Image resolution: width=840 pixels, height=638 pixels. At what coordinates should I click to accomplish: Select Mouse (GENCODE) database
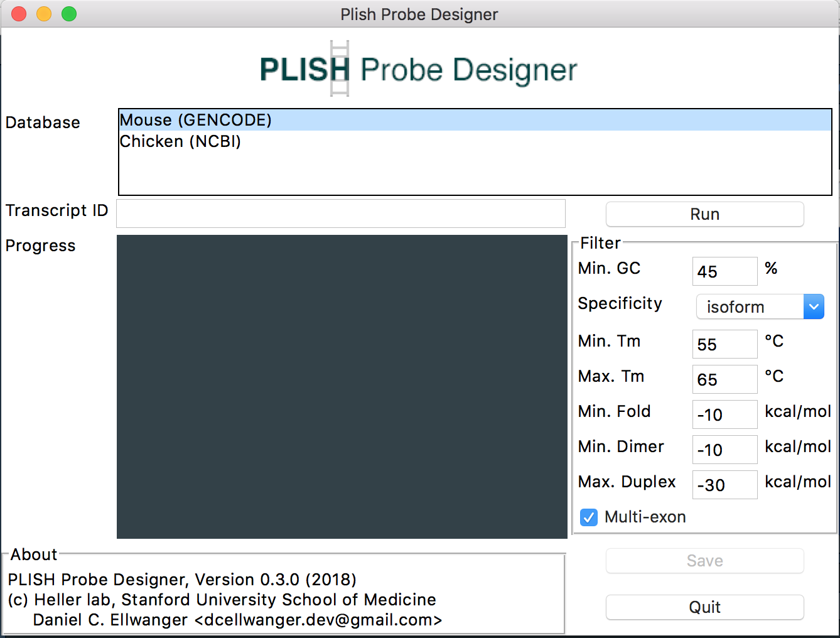pyautogui.click(x=475, y=120)
